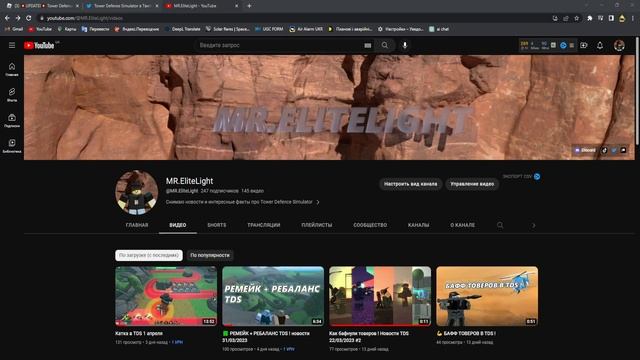
Task: Open the Gmail bookmark
Action: 14,29
